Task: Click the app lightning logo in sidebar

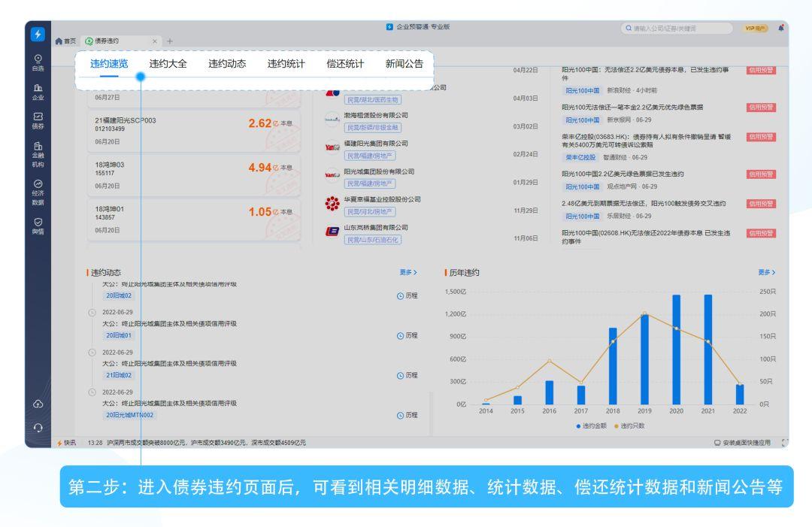Action: click(x=38, y=34)
